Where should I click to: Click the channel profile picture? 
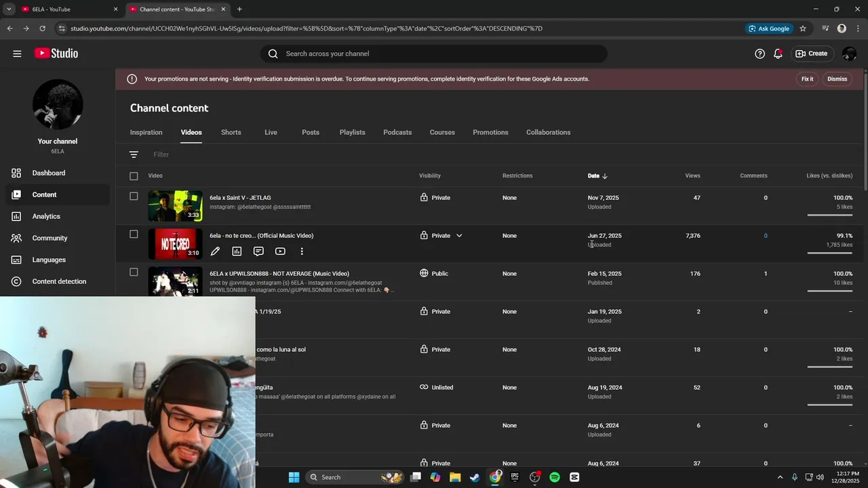(x=58, y=104)
